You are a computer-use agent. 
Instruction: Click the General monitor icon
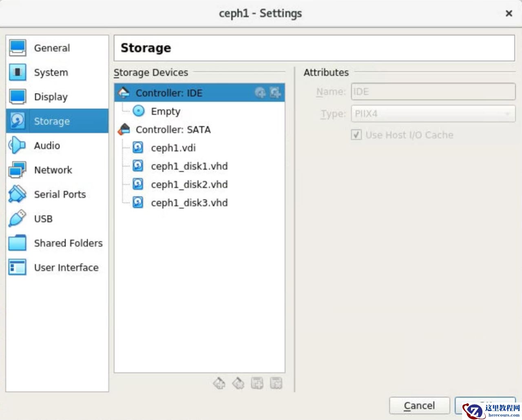coord(17,48)
